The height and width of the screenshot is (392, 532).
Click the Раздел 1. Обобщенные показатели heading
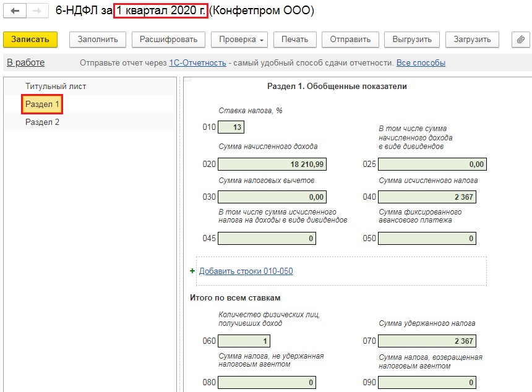337,87
